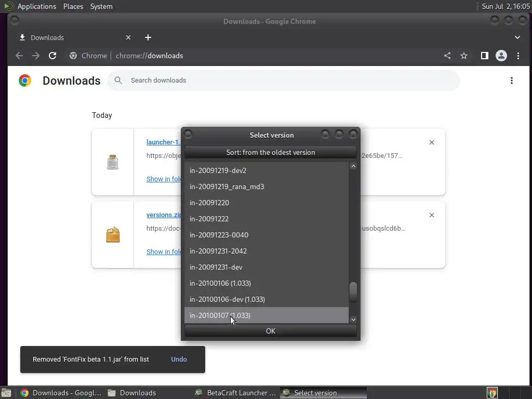Click show desktop icon in taskbar corner
The image size is (532, 399).
click(6, 393)
